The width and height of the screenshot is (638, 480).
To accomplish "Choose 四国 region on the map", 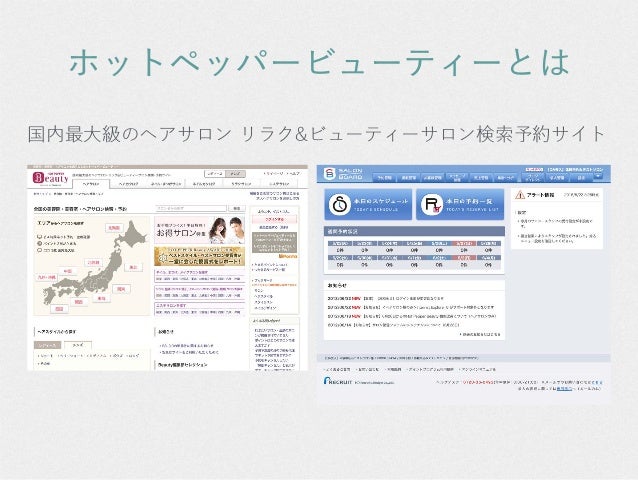I will tap(59, 309).
